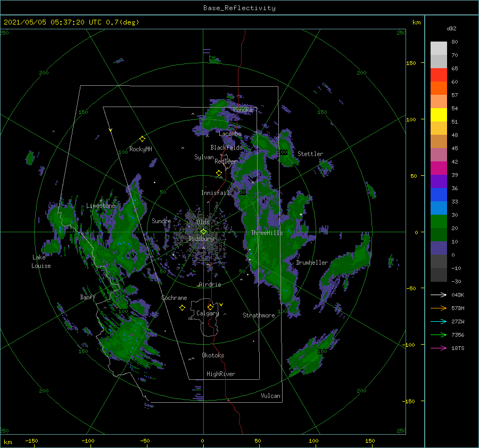Click the magenta 18TS arrow in legend

tap(439, 348)
